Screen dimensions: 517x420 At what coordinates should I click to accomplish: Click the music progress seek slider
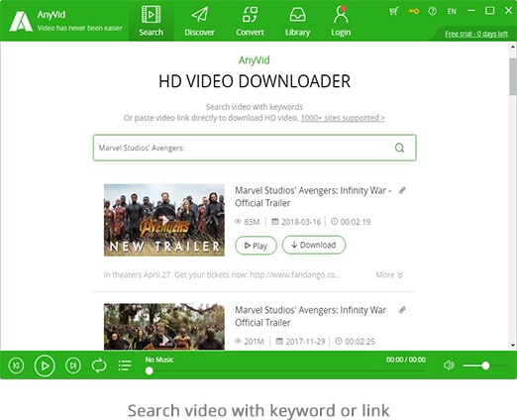point(285,370)
